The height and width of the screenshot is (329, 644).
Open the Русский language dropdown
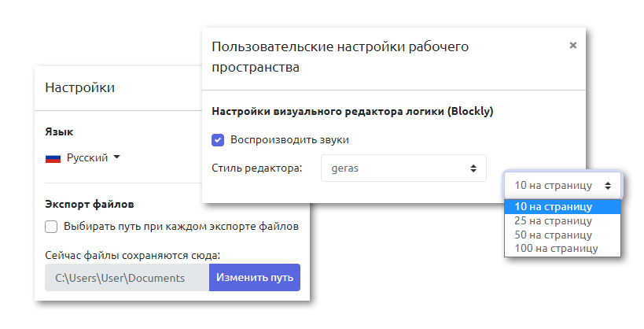(87, 157)
